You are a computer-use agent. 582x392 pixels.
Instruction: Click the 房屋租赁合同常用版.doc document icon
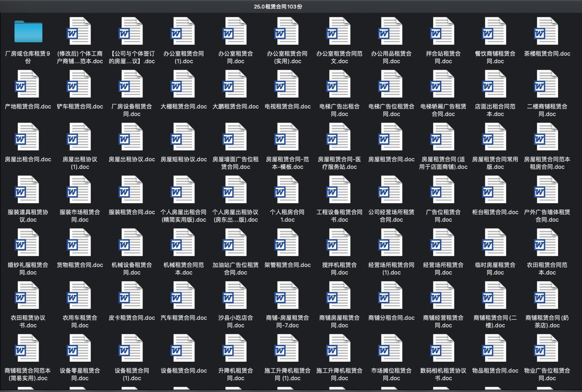495,137
